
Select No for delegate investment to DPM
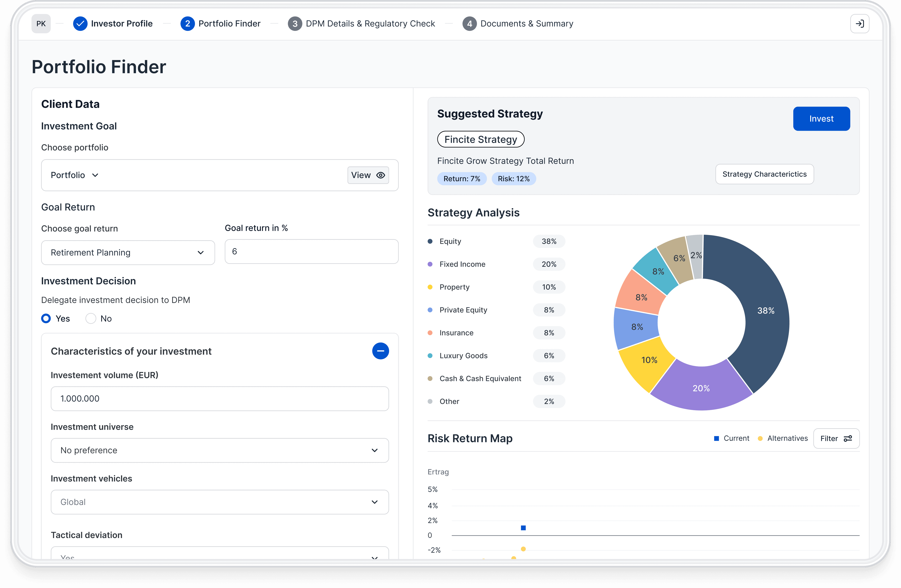pos(90,318)
